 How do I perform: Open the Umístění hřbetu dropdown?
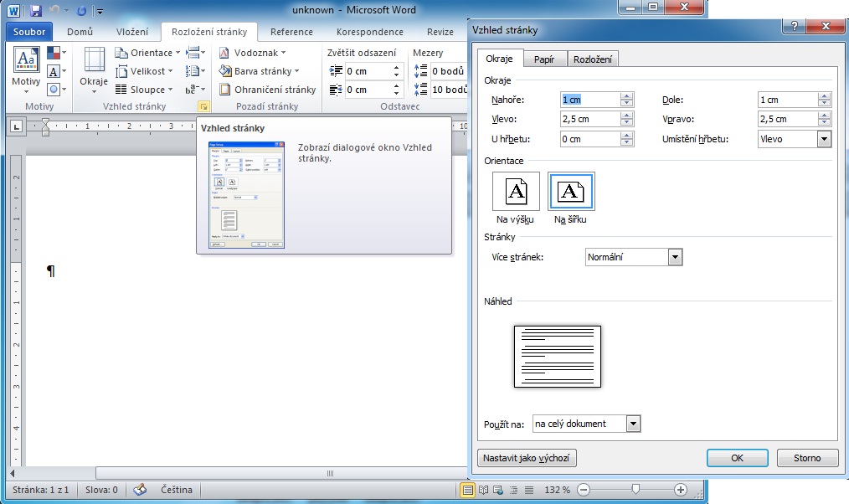(x=824, y=139)
